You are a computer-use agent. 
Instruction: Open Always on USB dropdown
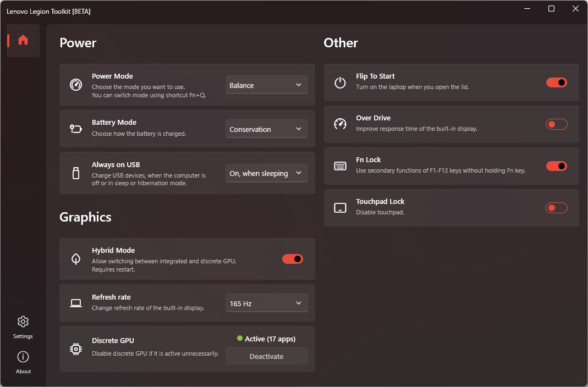click(267, 173)
